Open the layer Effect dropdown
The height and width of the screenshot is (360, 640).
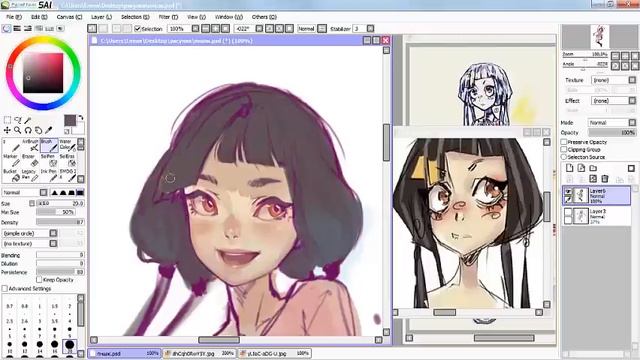click(x=632, y=100)
